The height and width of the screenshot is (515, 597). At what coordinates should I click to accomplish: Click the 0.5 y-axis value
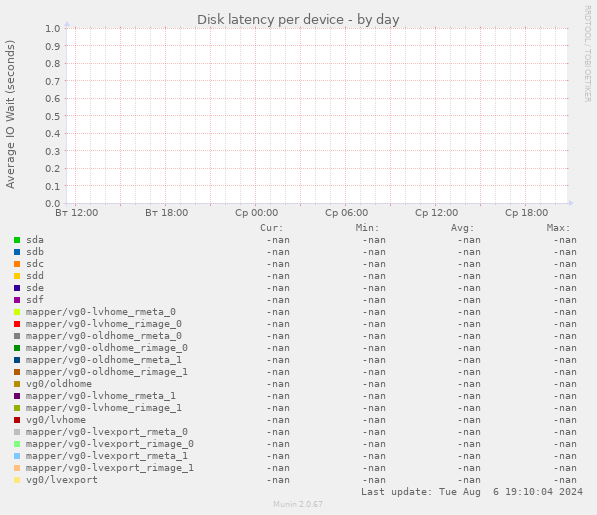point(53,116)
